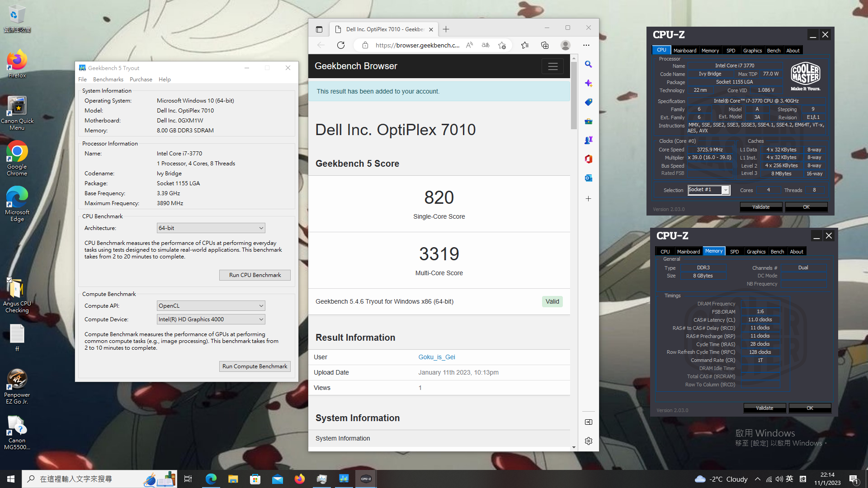Add this page to favorites star icon
The image size is (868, 488).
point(502,45)
